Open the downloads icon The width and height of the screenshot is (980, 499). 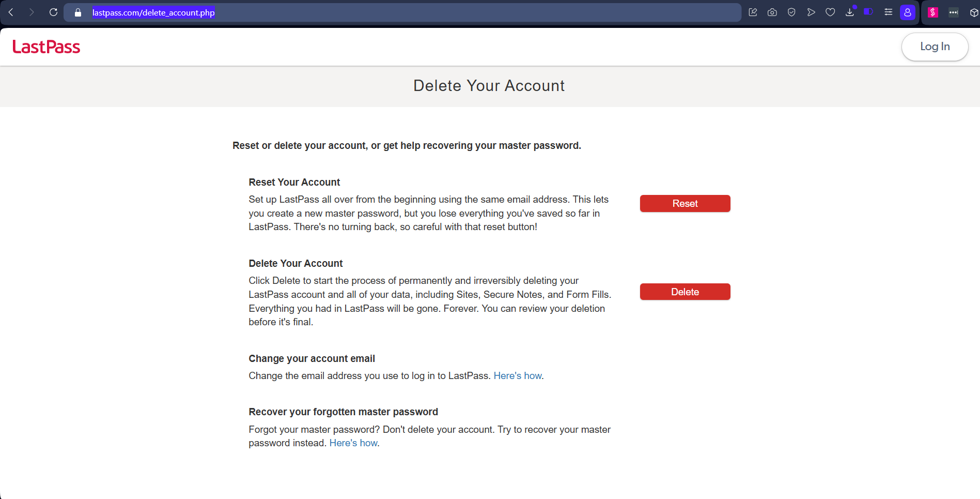tap(850, 12)
